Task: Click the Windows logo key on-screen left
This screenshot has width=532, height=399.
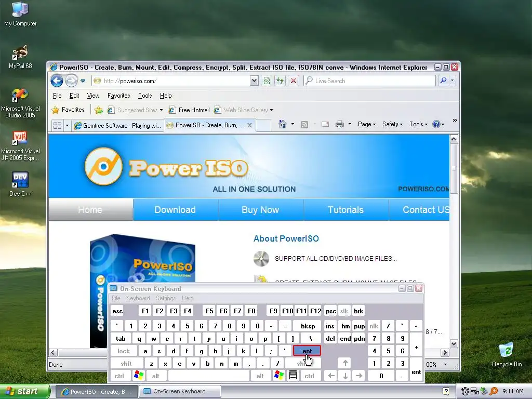Action: (139, 376)
